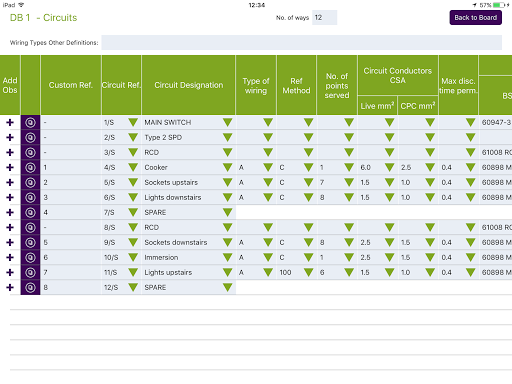Select Custom Ref. cell of Cooker row
This screenshot has width=512, height=384.
click(71, 167)
